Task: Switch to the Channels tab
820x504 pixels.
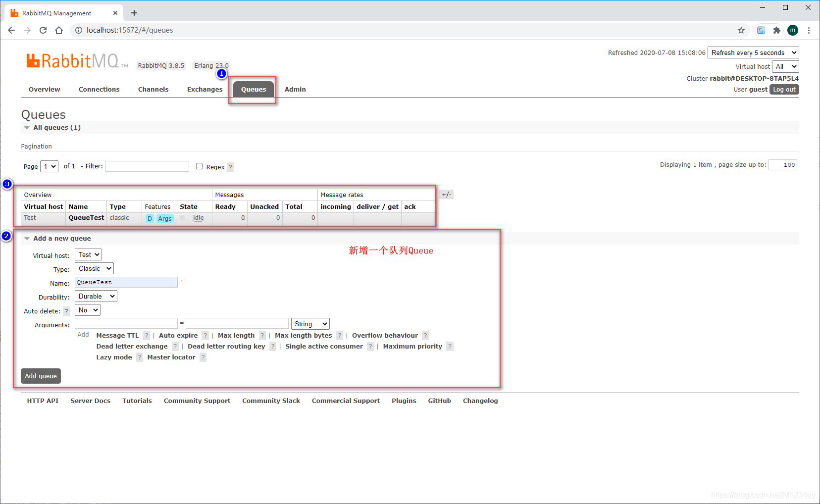Action: pos(154,90)
